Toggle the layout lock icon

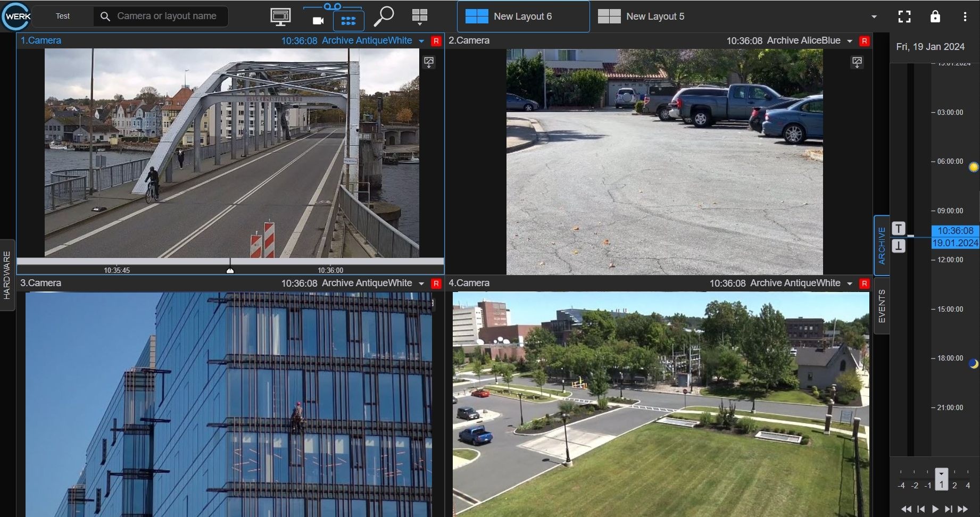pyautogui.click(x=935, y=16)
